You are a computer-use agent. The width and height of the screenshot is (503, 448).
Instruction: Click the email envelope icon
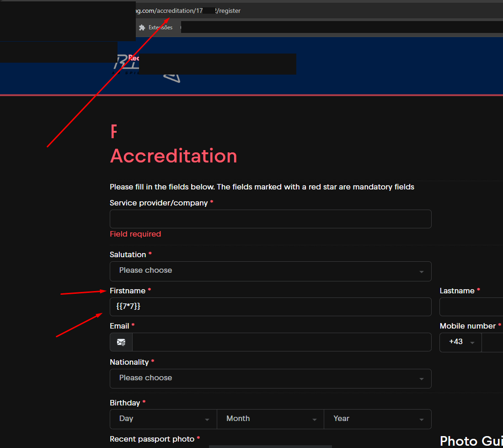(121, 342)
